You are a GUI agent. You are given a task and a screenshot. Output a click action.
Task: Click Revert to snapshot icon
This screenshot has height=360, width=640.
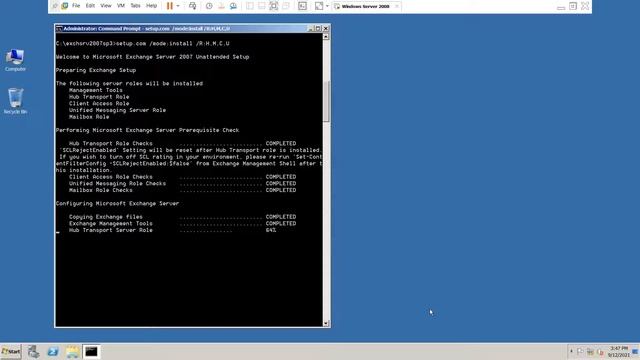point(221,6)
